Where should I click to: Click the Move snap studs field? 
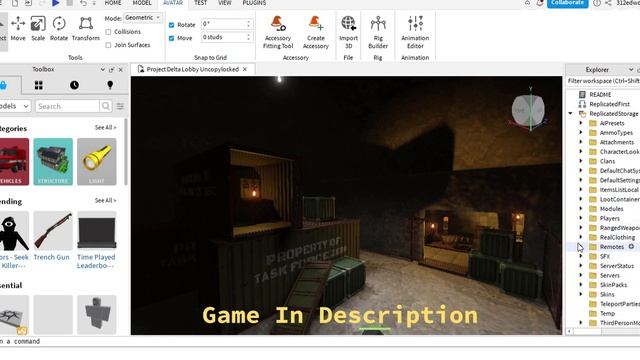pos(227,37)
